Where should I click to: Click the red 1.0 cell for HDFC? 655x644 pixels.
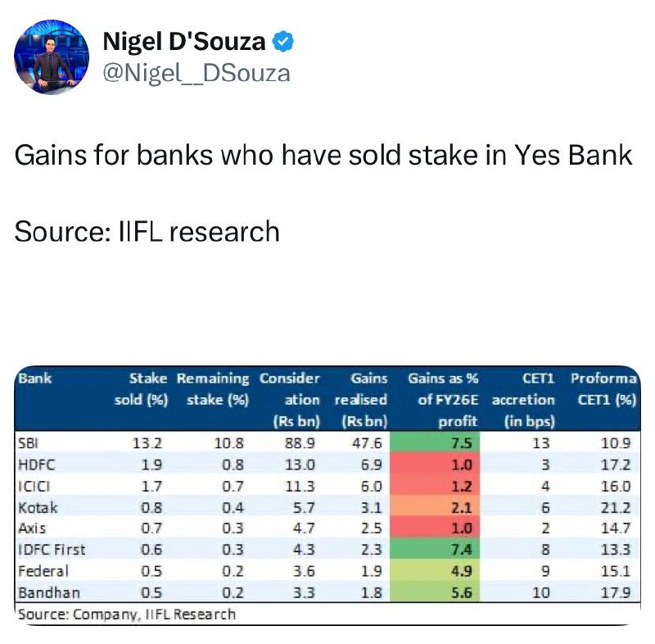(435, 465)
